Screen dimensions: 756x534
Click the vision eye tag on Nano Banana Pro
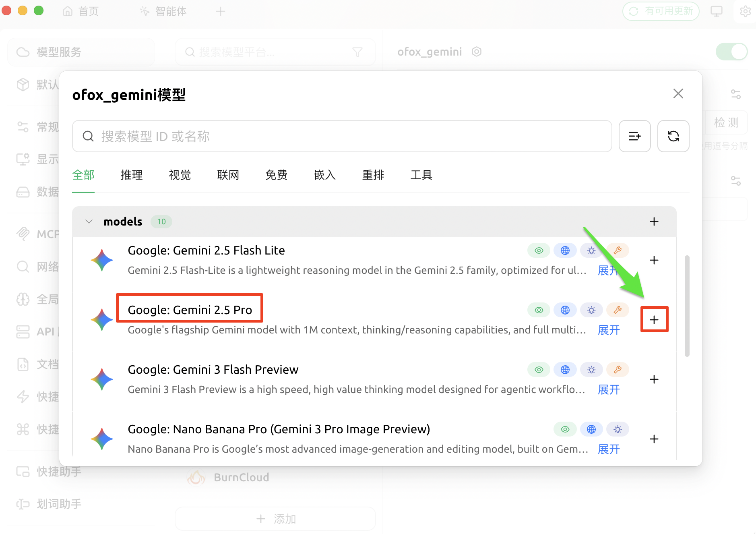(565, 429)
